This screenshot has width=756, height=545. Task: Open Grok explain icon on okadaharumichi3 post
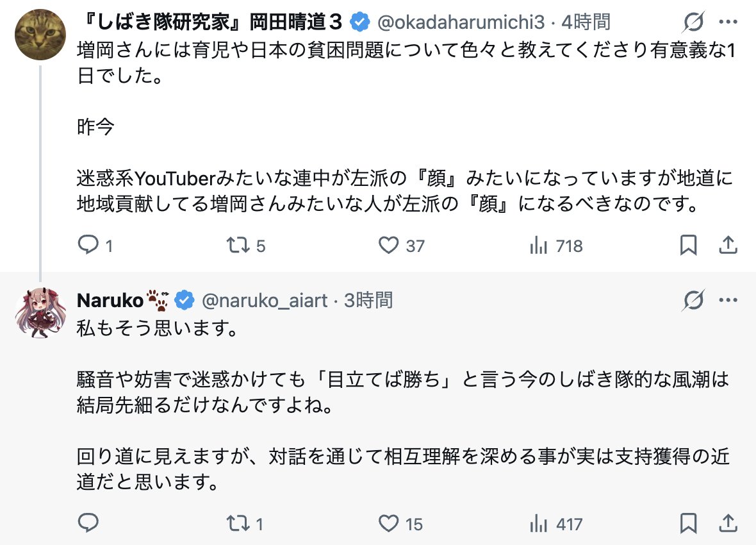[693, 22]
